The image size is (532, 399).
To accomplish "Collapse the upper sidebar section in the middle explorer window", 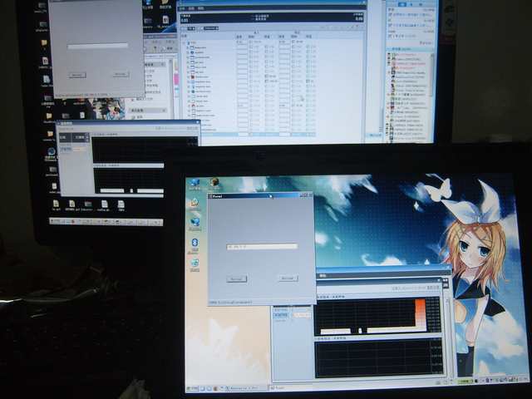I will click(163, 64).
